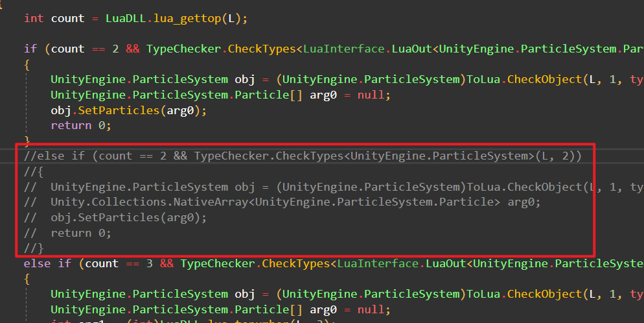Click the commented opening brace "//{"
This screenshot has height=323, width=644.
[x=34, y=171]
